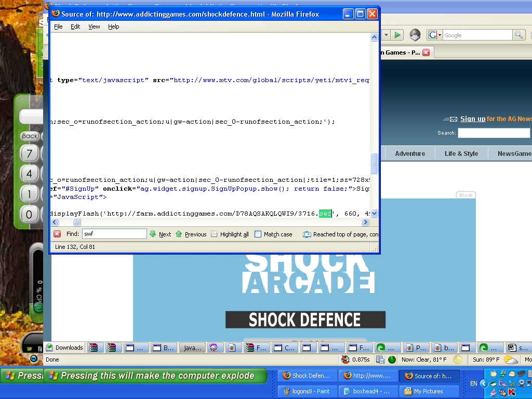Image resolution: width=532 pixels, height=399 pixels.
Task: Open the Help menu in source viewer
Action: [x=113, y=26]
